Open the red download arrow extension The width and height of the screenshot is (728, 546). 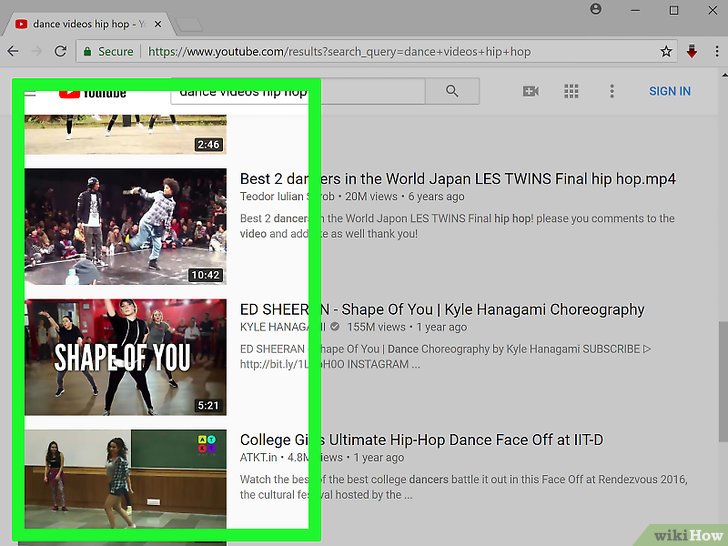[692, 51]
